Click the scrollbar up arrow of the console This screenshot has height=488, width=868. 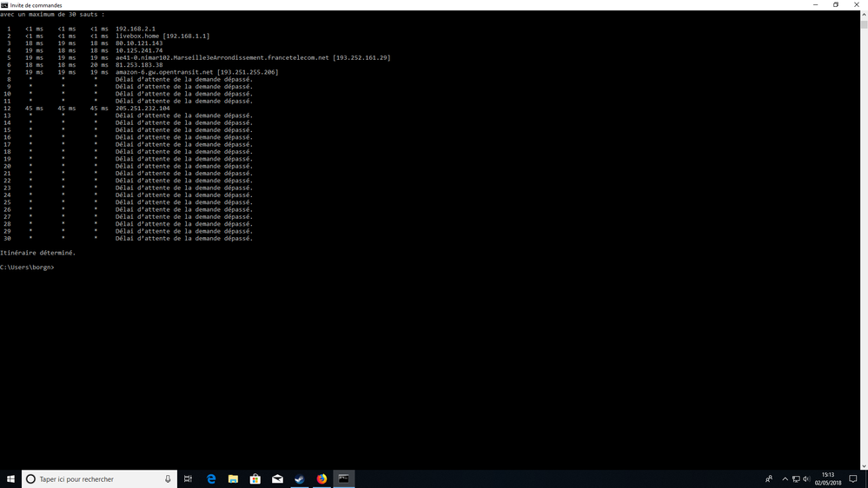click(x=864, y=14)
